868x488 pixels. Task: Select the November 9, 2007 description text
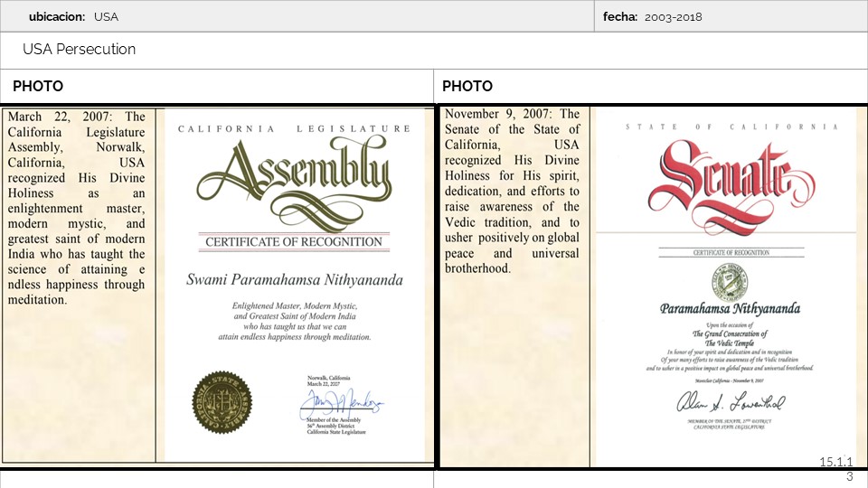point(512,191)
